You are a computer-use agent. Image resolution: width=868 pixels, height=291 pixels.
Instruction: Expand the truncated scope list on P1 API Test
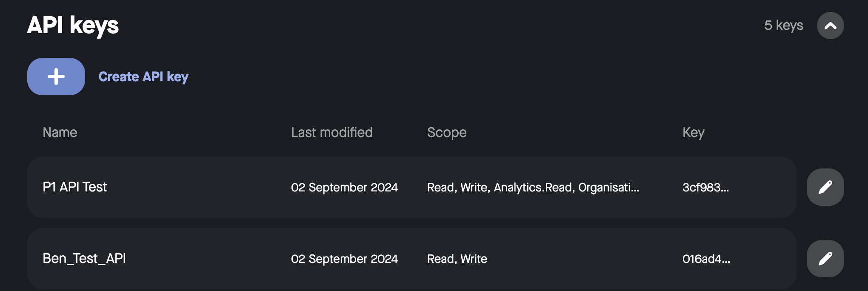pyautogui.click(x=533, y=187)
